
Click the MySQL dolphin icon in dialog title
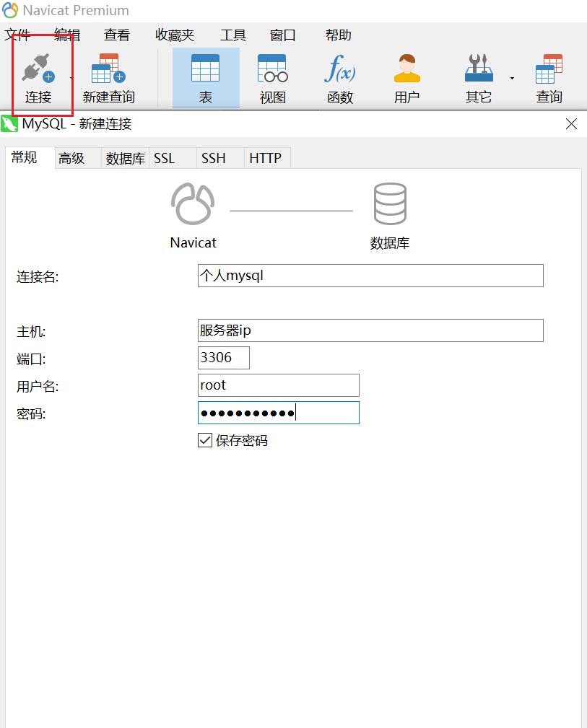[9, 124]
